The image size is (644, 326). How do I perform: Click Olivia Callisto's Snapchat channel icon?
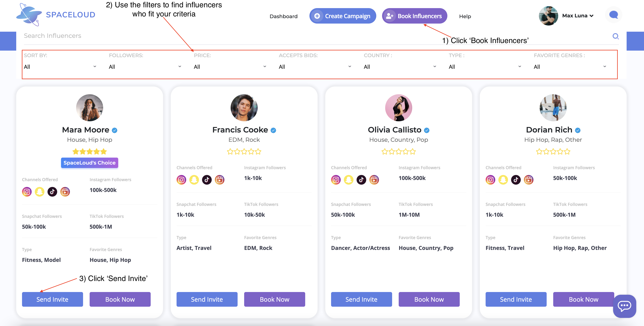[348, 180]
